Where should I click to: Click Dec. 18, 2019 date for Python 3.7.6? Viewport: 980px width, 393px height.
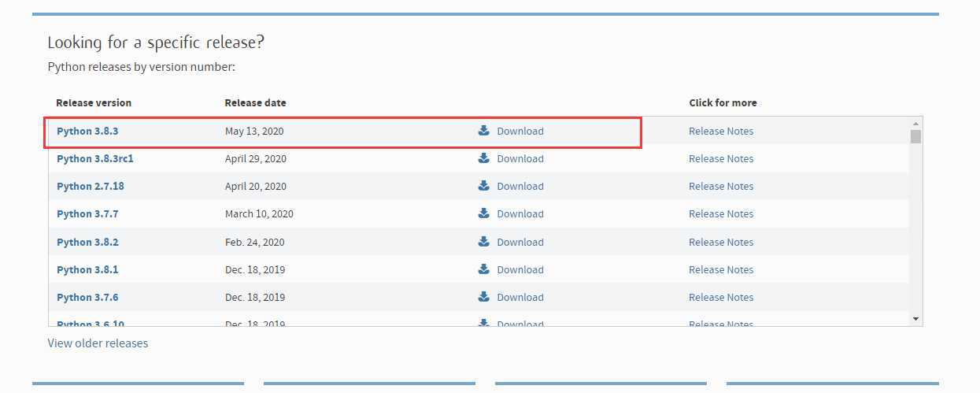pyautogui.click(x=255, y=298)
